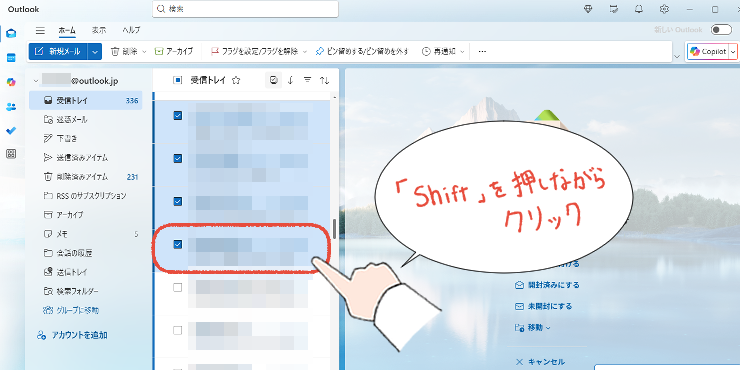Open the filter icon in list header
Image resolution: width=740 pixels, height=370 pixels.
click(x=307, y=80)
